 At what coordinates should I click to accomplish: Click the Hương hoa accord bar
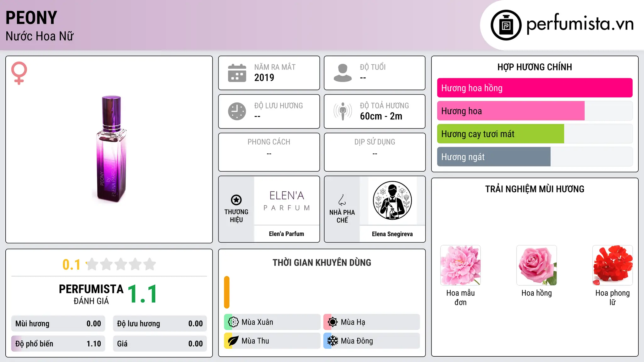click(x=535, y=111)
